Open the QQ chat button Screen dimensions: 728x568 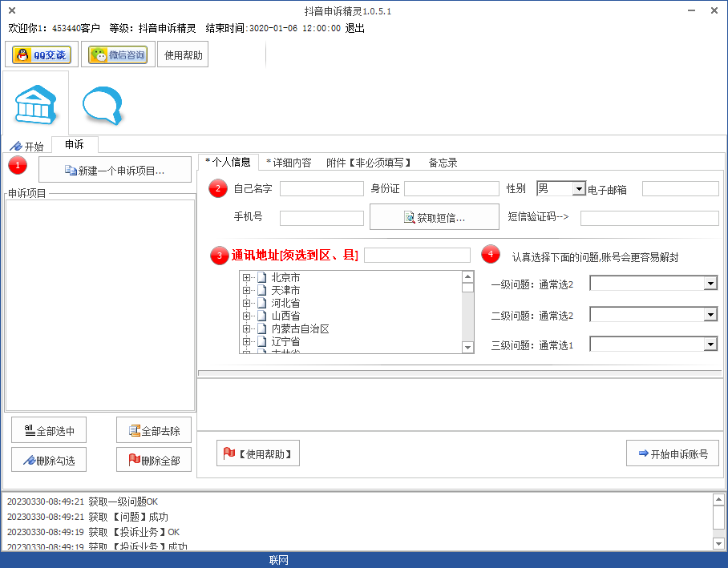[42, 54]
